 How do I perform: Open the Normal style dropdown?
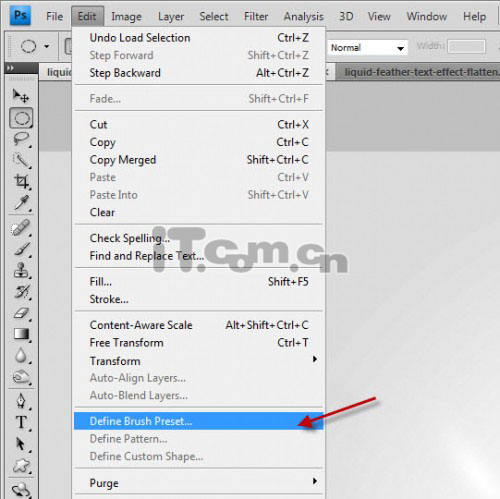point(367,48)
